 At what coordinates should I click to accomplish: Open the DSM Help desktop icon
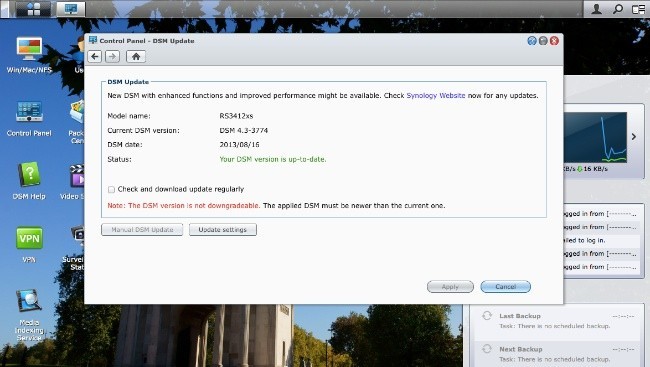click(x=29, y=181)
